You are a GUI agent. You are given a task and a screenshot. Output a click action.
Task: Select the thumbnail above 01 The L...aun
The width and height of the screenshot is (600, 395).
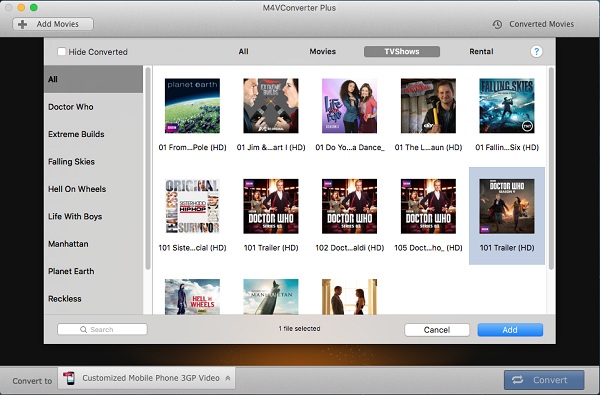[x=428, y=106]
